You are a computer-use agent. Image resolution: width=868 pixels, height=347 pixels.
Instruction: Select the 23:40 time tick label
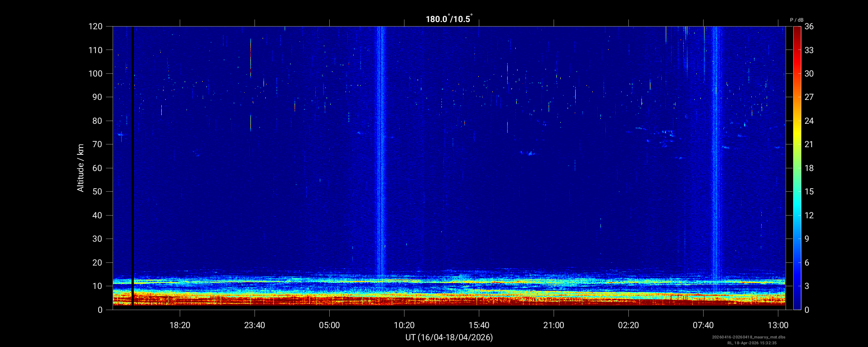[254, 325]
